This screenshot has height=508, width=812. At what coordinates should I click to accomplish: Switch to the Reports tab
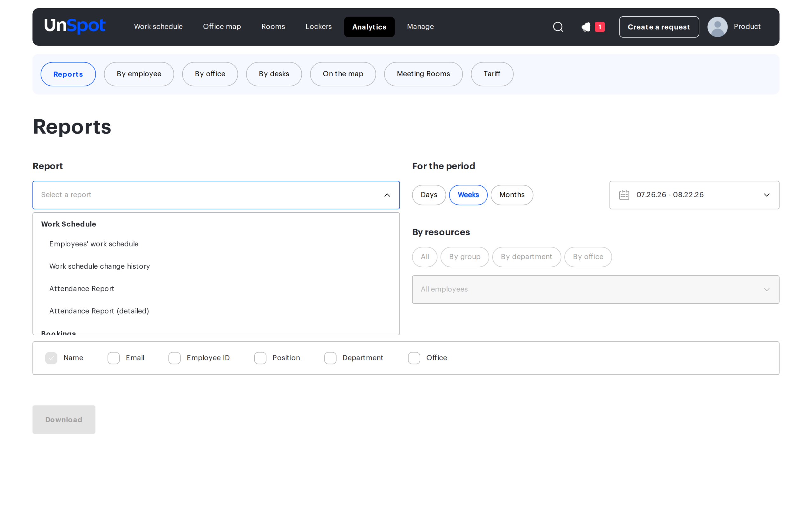pos(68,74)
